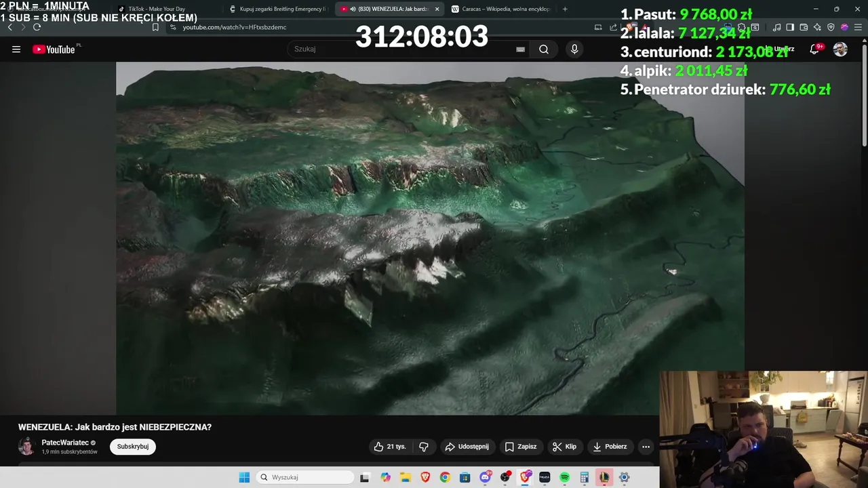Reload the current page
Image resolution: width=868 pixels, height=488 pixels.
coord(37,27)
